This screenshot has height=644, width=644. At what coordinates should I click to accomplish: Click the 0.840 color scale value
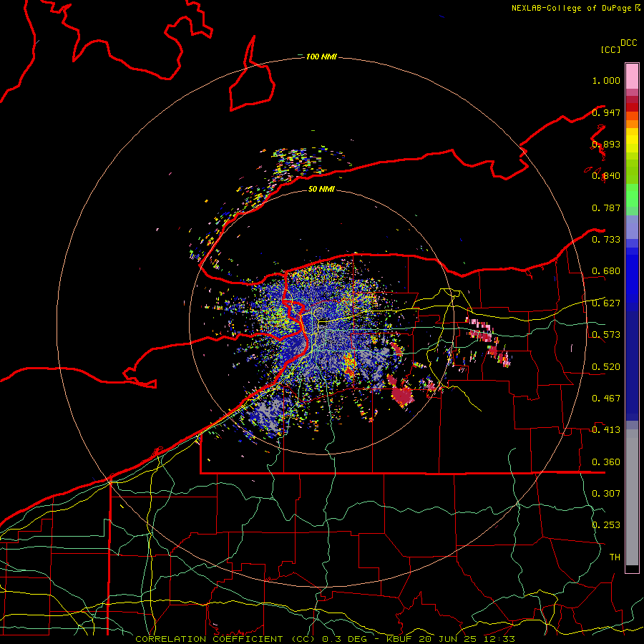(606, 176)
